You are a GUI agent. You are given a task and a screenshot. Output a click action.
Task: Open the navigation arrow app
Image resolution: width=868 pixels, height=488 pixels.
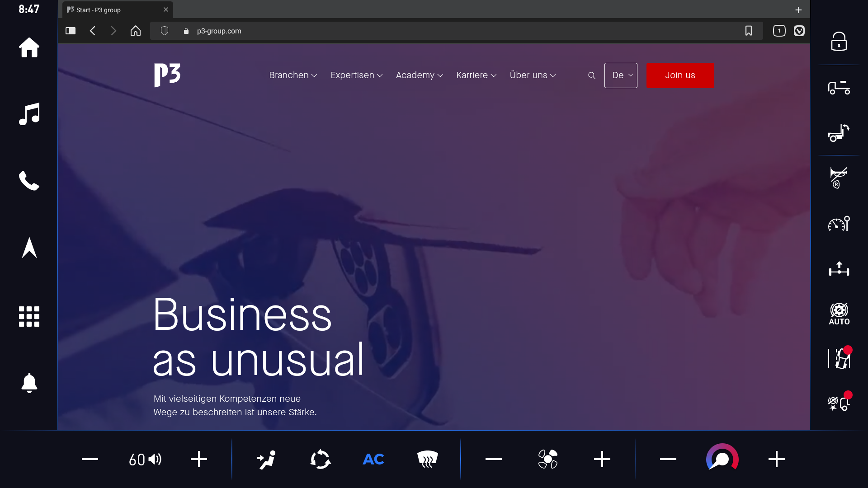pos(29,248)
